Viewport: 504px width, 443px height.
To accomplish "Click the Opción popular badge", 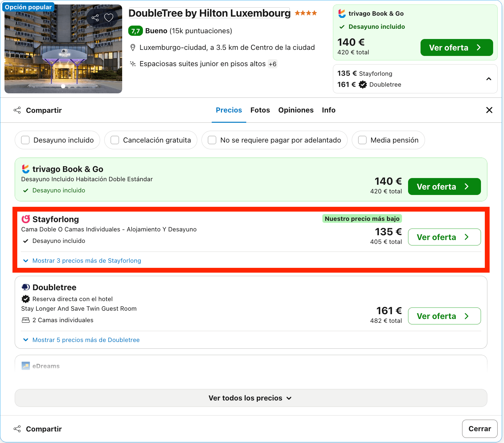I will tap(28, 7).
